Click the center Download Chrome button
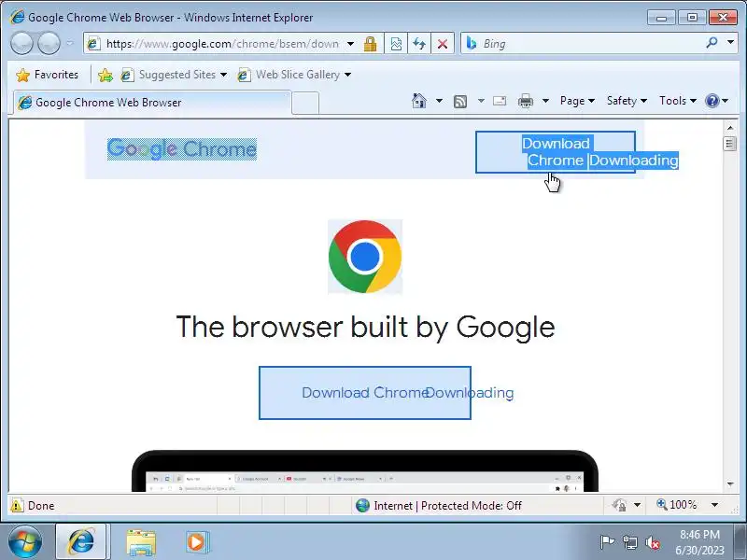Viewport: 747px width, 560px height. (x=365, y=393)
